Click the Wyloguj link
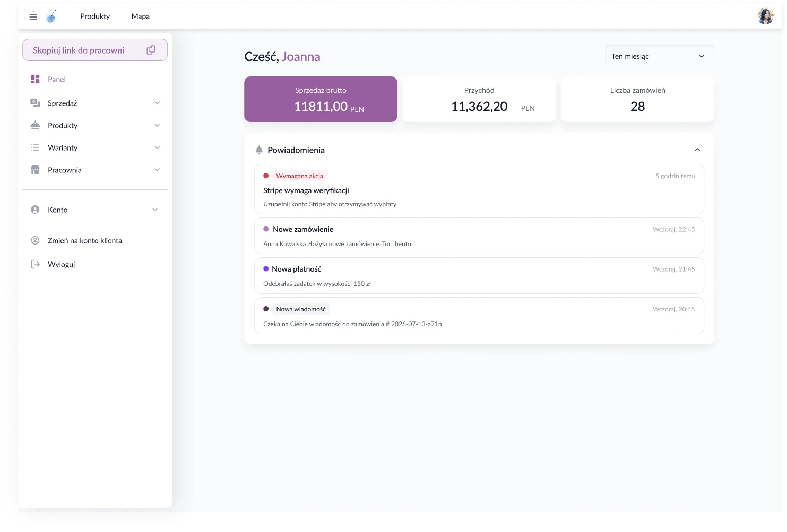Screen dimensions: 787x532 click(62, 264)
